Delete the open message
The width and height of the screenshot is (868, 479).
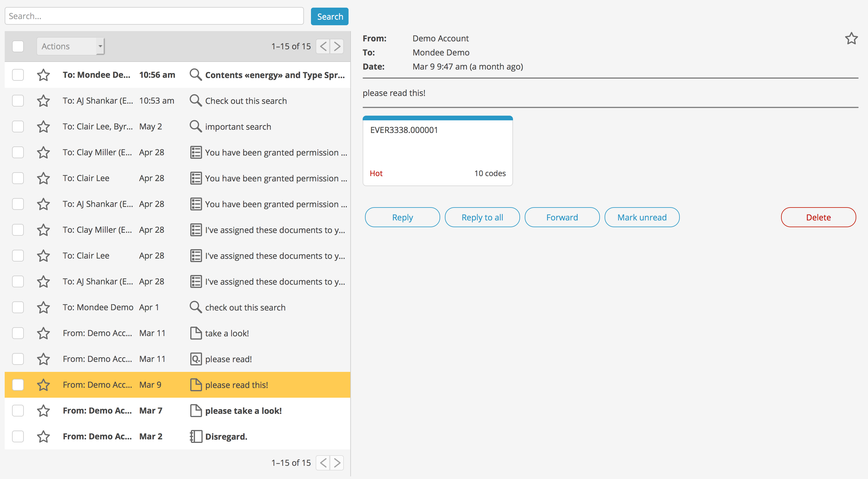click(x=818, y=217)
